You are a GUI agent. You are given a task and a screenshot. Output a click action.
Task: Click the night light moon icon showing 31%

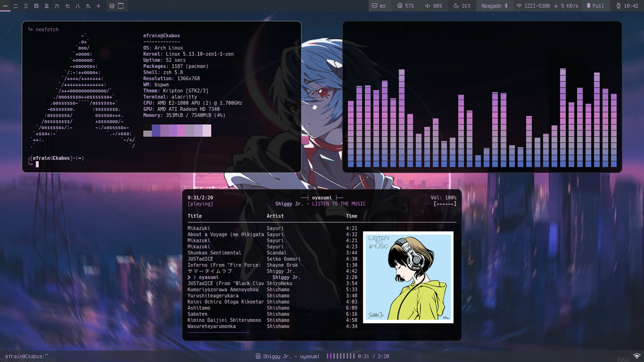(x=456, y=6)
